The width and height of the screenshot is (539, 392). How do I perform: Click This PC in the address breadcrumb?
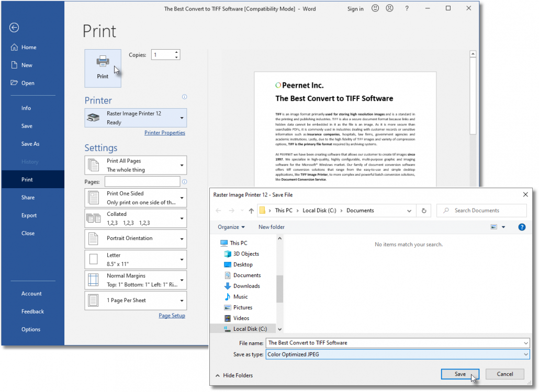284,211
